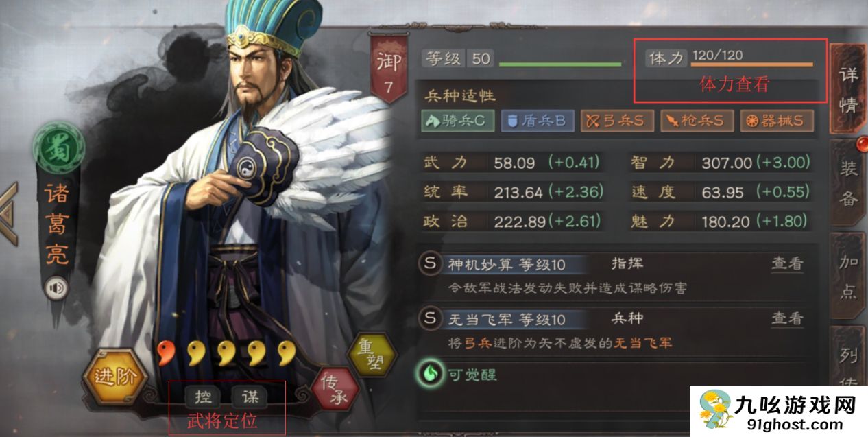Tap the 传承 inherit hexagon icon
This screenshot has height=437, width=868.
coord(335,390)
